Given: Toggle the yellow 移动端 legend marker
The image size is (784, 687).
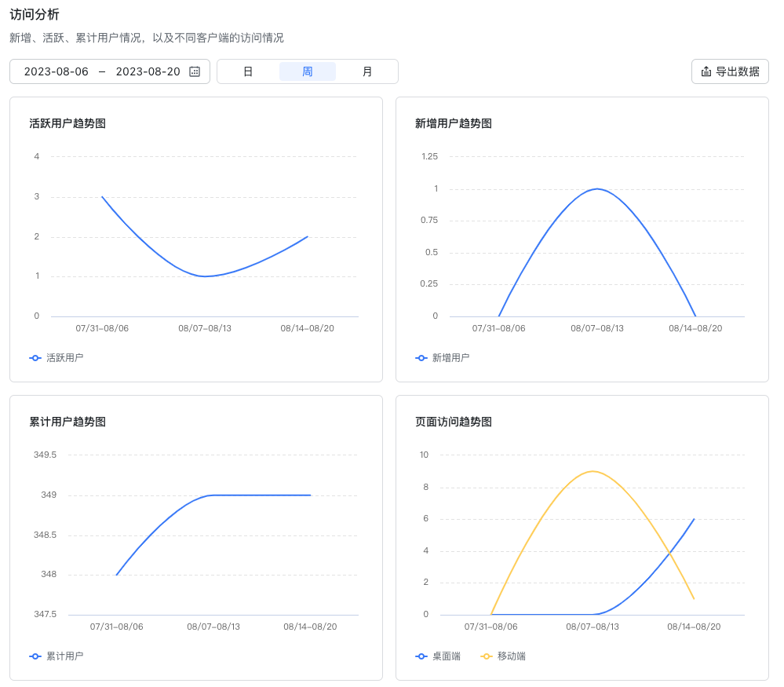Looking at the screenshot, I should coord(486,656).
